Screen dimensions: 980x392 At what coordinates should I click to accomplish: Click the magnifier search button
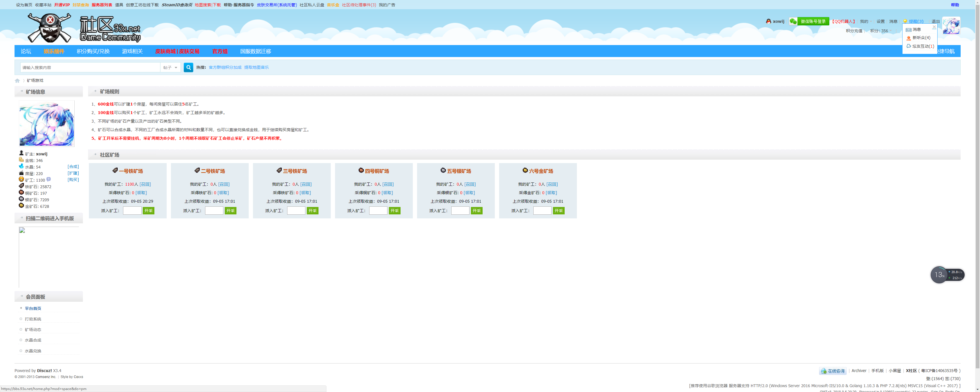[x=188, y=67]
